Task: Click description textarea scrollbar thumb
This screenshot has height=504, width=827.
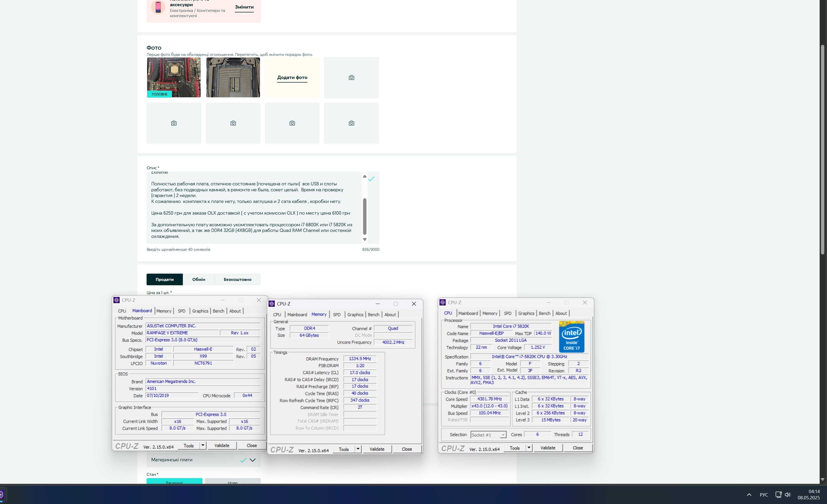Action: pyautogui.click(x=365, y=216)
